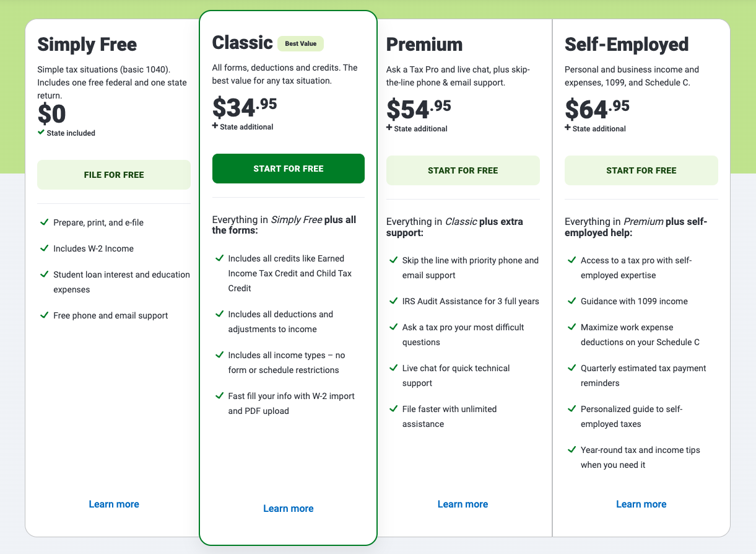Open Learn more under Classic
The image size is (756, 554).
point(289,508)
